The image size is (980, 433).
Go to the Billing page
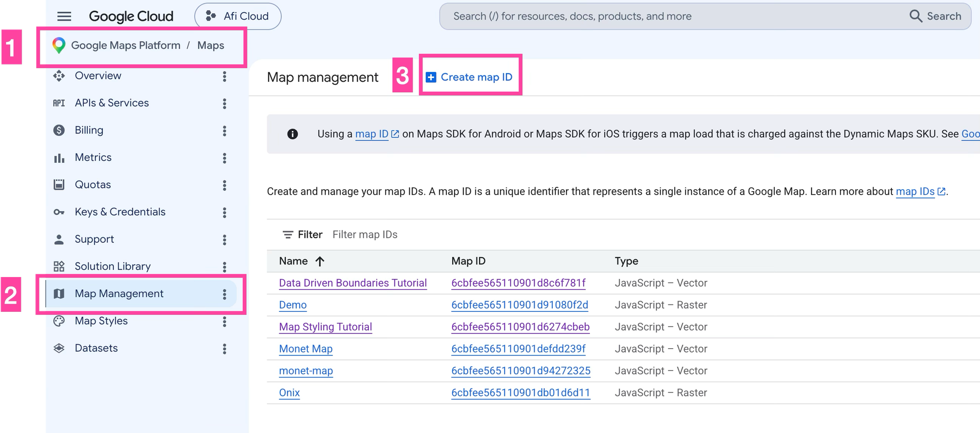click(x=89, y=130)
